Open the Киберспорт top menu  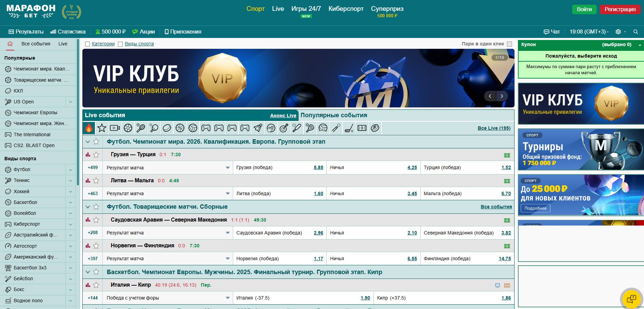coord(346,9)
